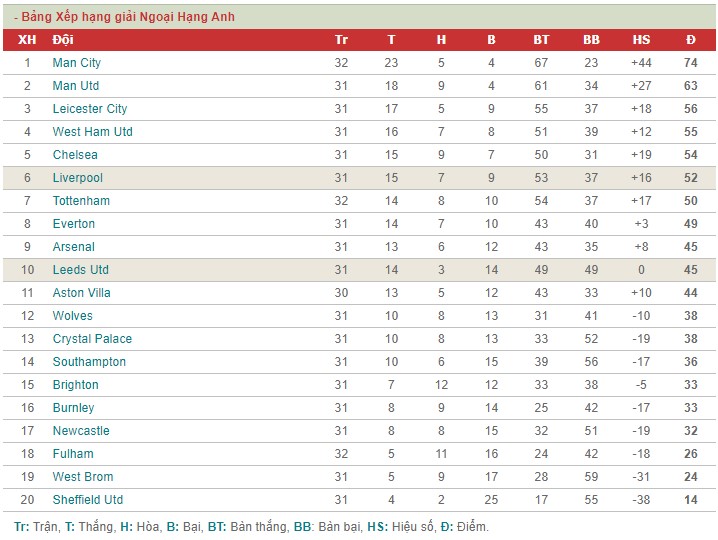Open the Brighton team link
This screenshot has height=540, width=718.
coord(76,384)
